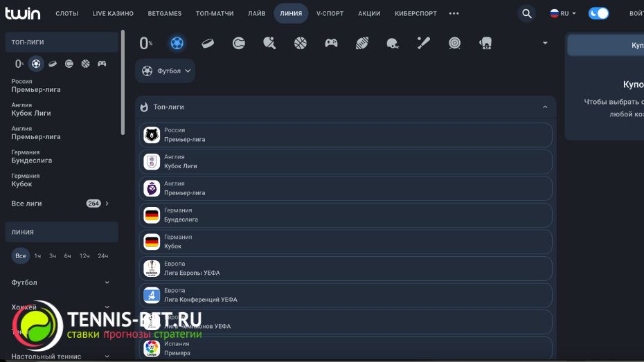The width and height of the screenshot is (644, 362).
Task: Open the 'АКЦИИ' menu item
Action: 369,14
